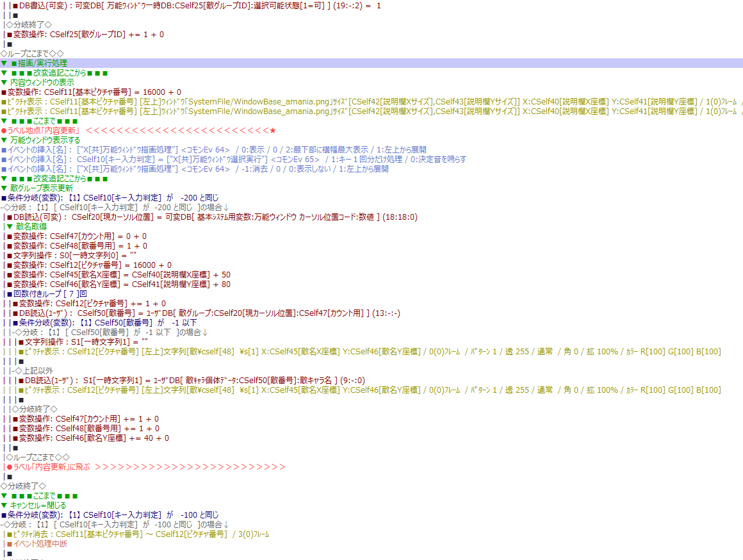743x560 pixels.
Task: Collapse the 内容ウィンドウの表示 section triangle
Action: (4, 83)
